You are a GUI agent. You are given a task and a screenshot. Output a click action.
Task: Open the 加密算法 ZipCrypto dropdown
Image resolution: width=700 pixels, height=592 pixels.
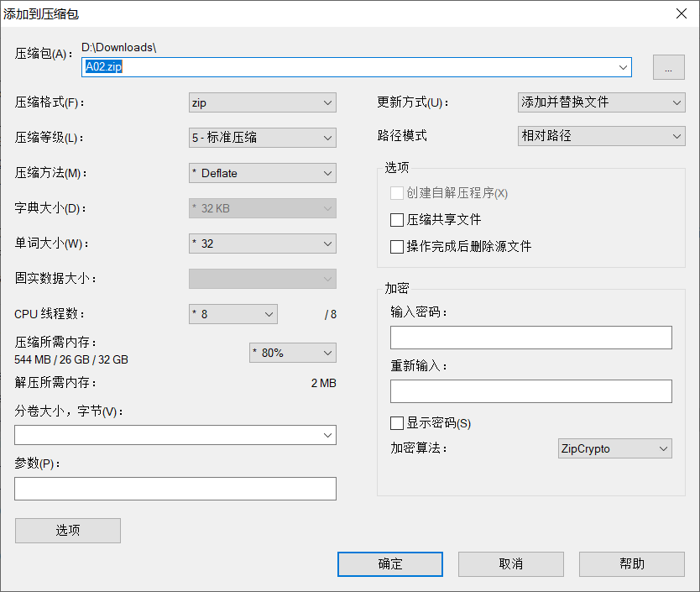pyautogui.click(x=614, y=448)
